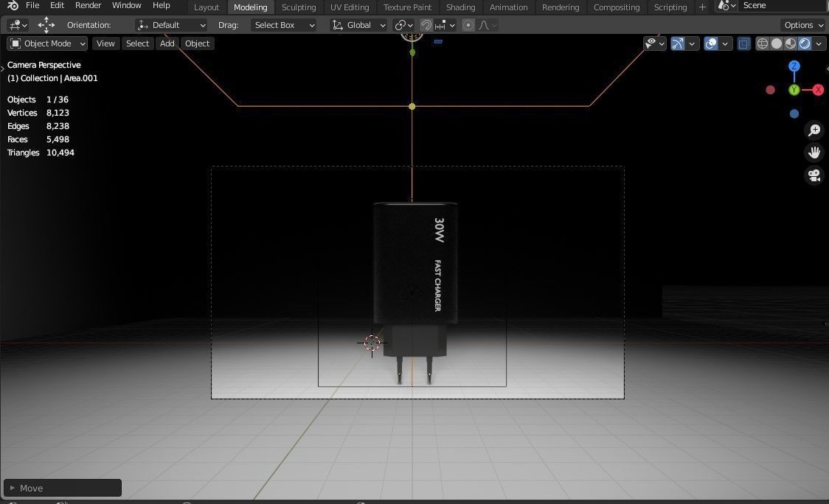The height and width of the screenshot is (504, 829).
Task: Open the Object Mode dropdown
Action: pyautogui.click(x=46, y=43)
